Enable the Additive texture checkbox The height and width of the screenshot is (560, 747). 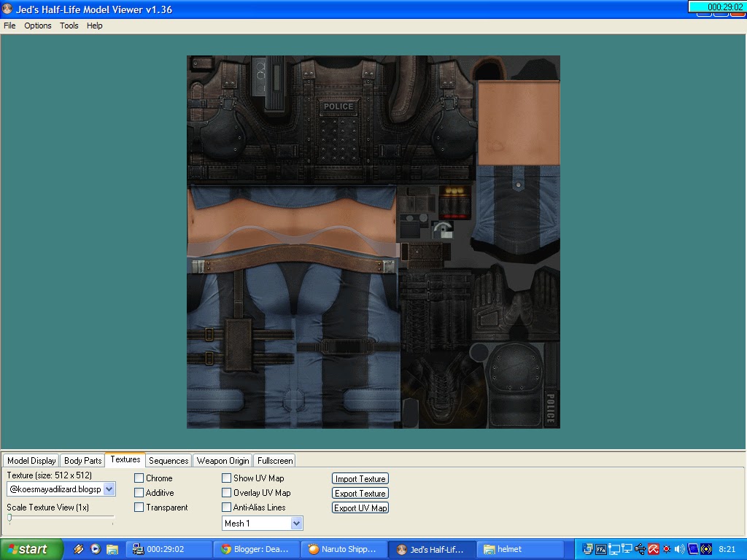(x=139, y=492)
